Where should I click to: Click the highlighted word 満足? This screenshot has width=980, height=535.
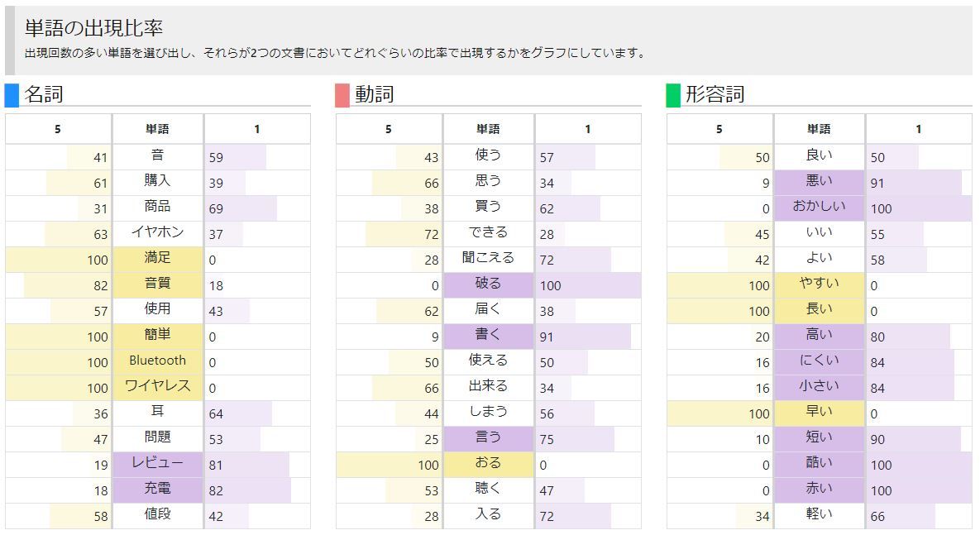(x=157, y=258)
